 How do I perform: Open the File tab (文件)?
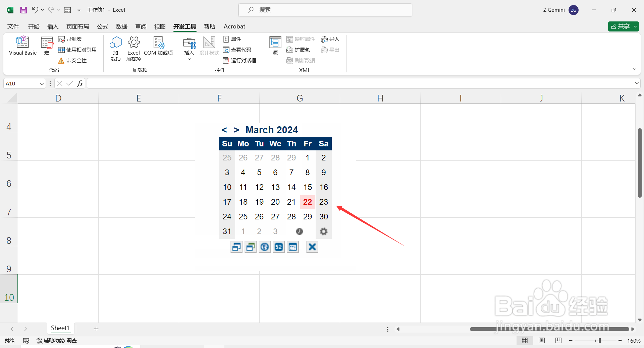point(13,26)
